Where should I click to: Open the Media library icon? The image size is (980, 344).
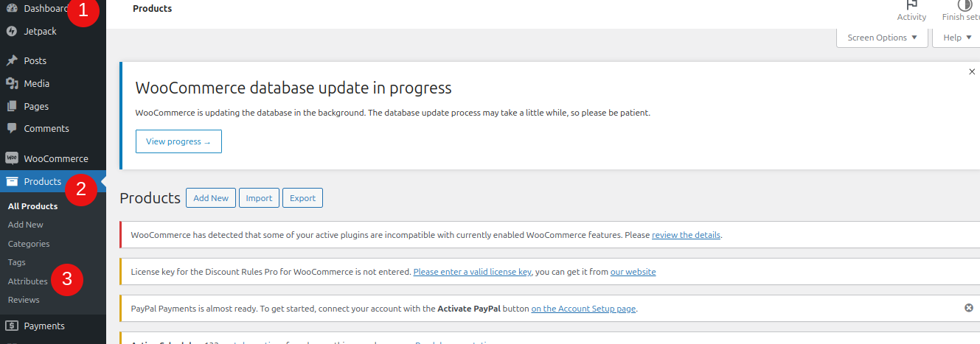12,84
